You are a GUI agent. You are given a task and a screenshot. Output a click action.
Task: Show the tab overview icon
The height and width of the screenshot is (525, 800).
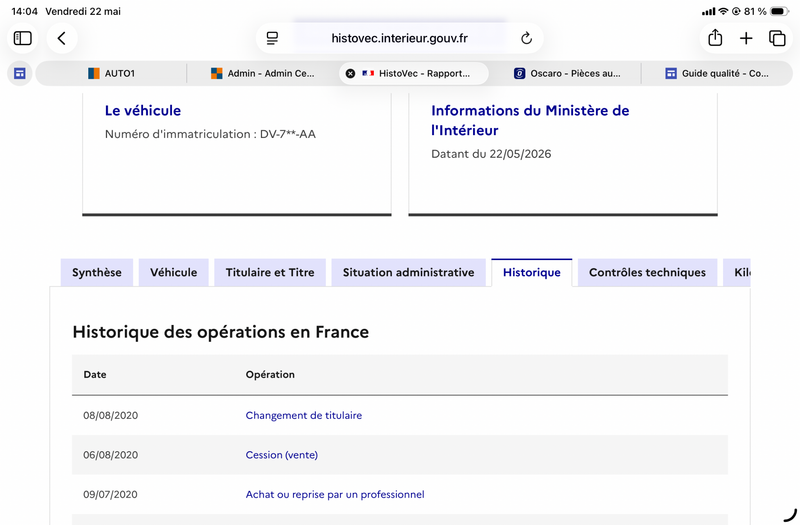(x=777, y=38)
